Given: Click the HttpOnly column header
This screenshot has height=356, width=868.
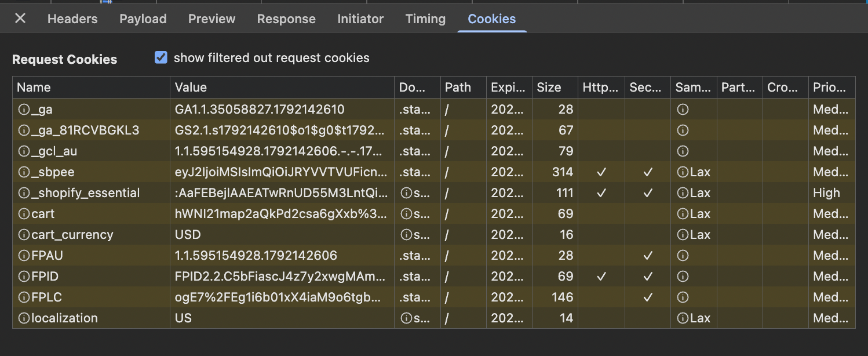Looking at the screenshot, I should tap(601, 88).
